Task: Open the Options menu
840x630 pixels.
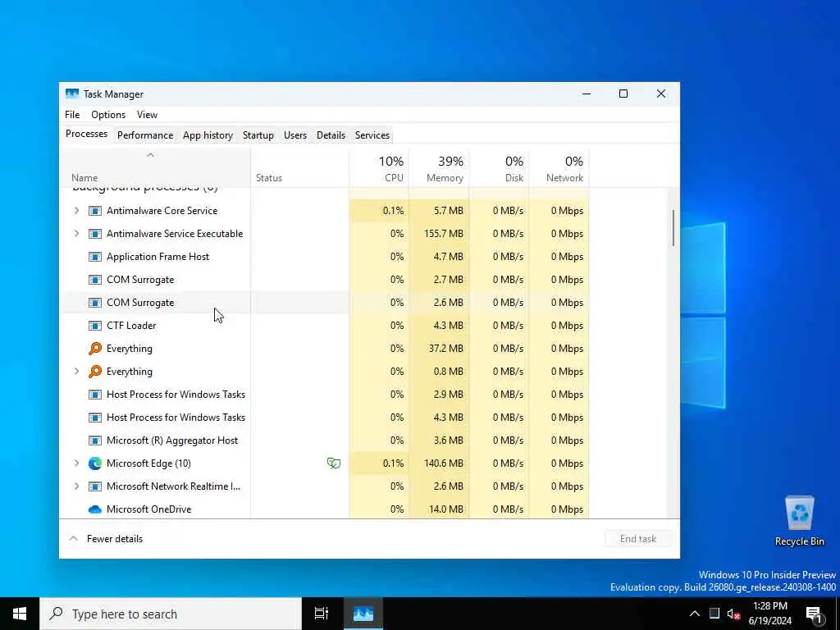Action: [x=108, y=115]
